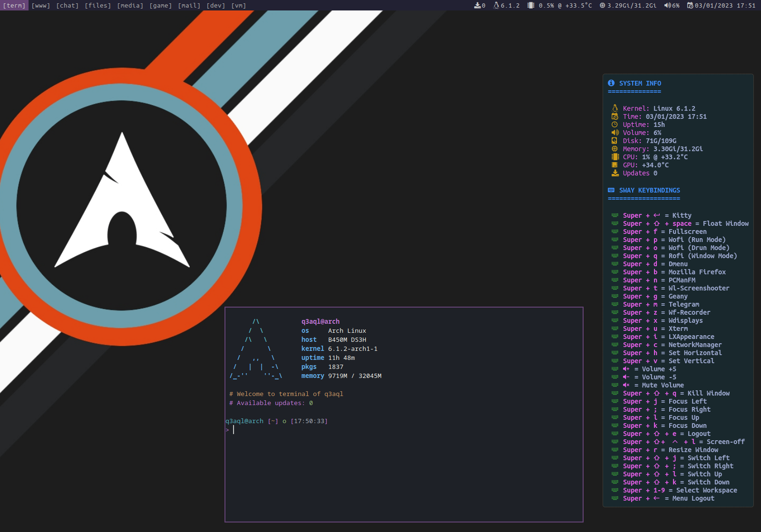761x532 pixels.
Task: Open the [mail] workspace
Action: (189, 6)
